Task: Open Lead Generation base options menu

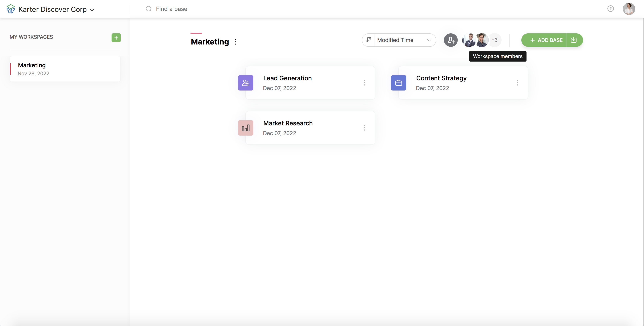Action: point(365,83)
